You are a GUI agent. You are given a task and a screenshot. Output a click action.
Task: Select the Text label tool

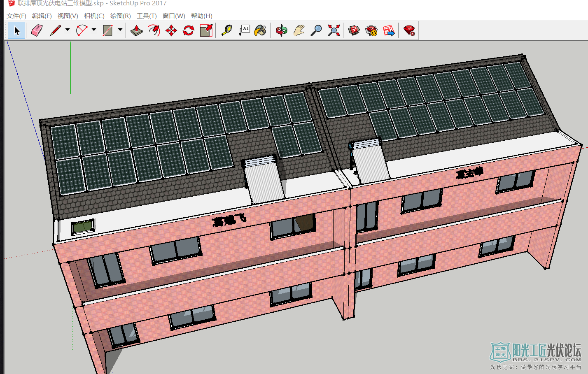(244, 30)
